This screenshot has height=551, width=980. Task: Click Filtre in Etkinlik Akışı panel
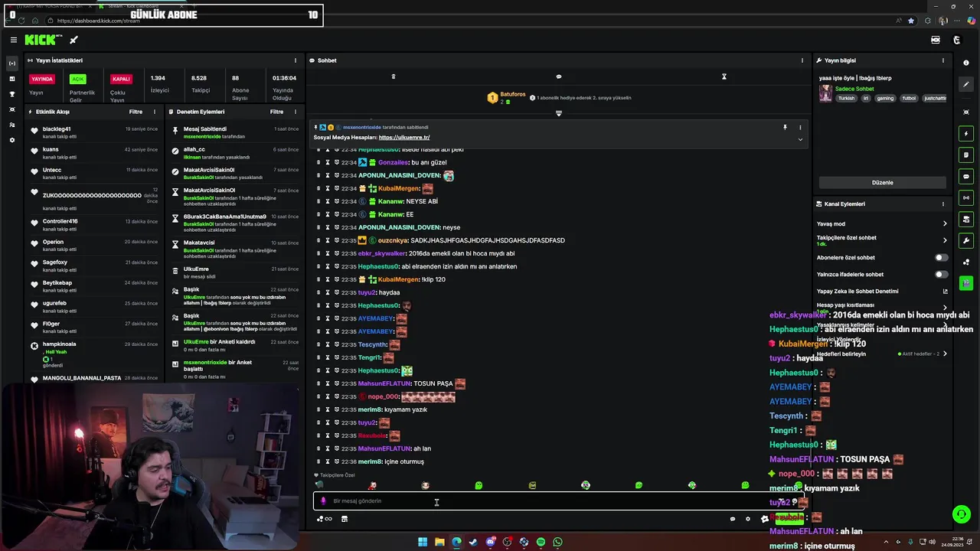click(136, 112)
